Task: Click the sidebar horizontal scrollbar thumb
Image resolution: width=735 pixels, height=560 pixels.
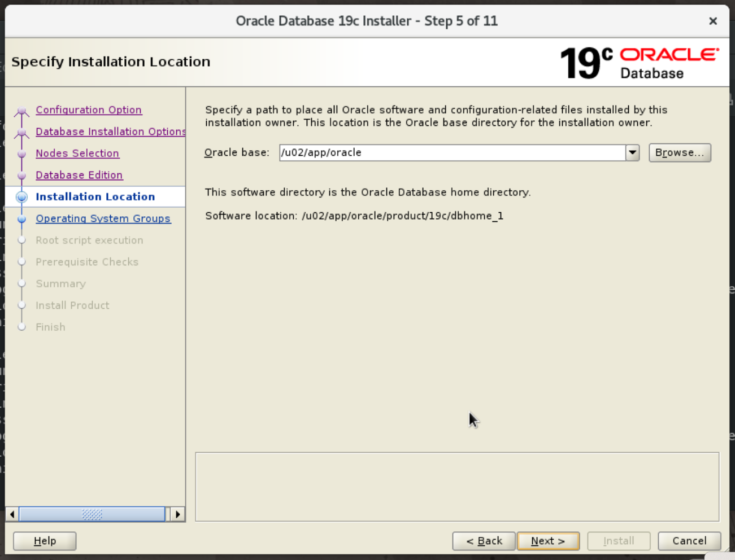Action: (x=92, y=514)
